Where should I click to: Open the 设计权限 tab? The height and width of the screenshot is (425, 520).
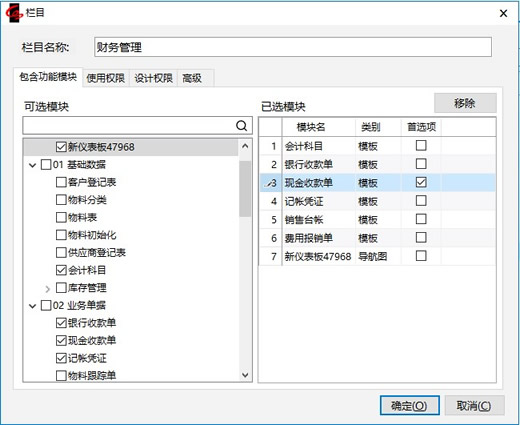(x=153, y=78)
